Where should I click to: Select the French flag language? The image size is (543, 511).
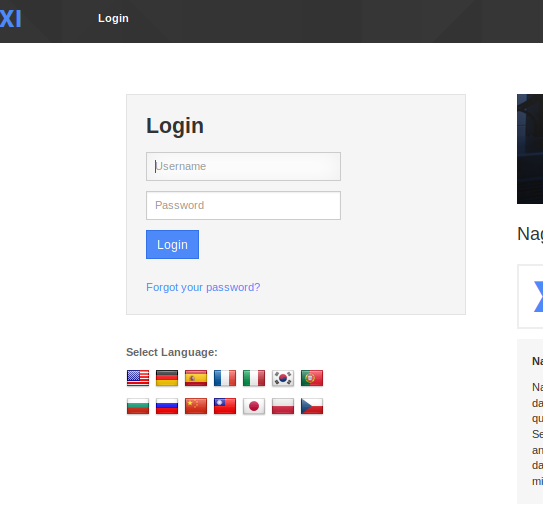click(x=225, y=378)
